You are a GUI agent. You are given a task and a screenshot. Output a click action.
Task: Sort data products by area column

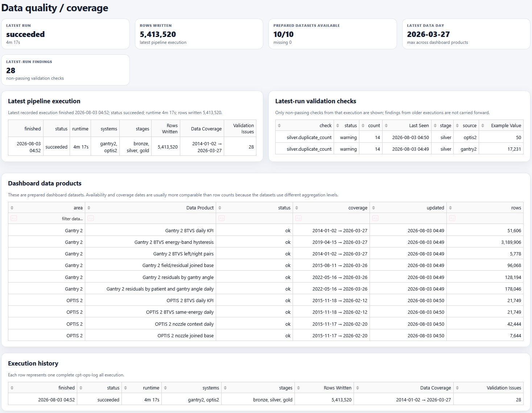click(x=12, y=208)
